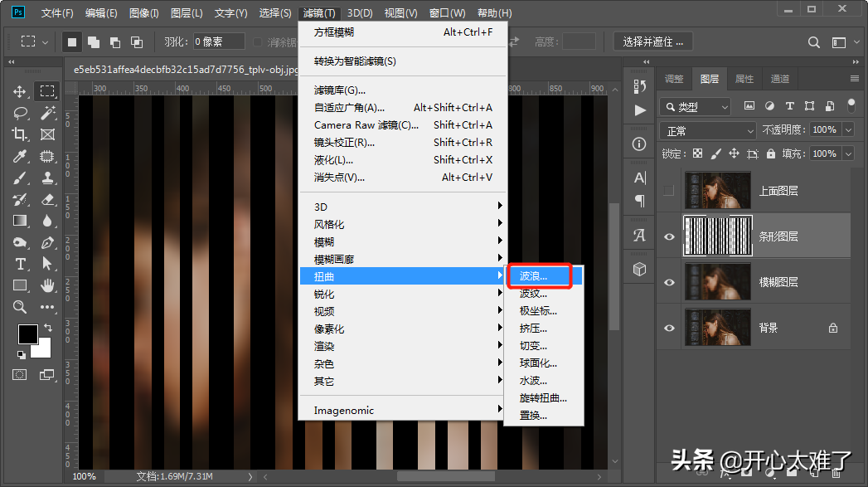Viewport: 868px width, 487px height.
Task: Select the Pen tool
Action: (47, 242)
